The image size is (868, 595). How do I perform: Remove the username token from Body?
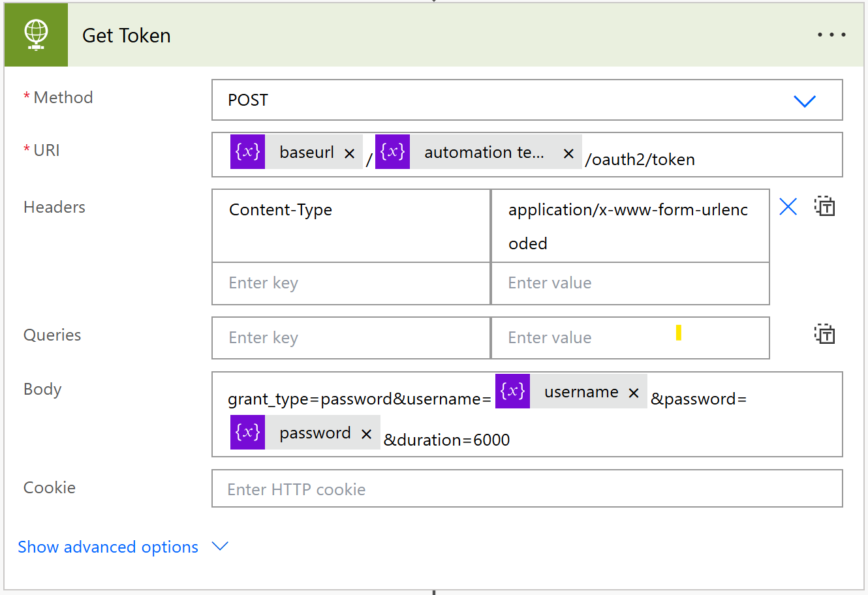tap(632, 391)
